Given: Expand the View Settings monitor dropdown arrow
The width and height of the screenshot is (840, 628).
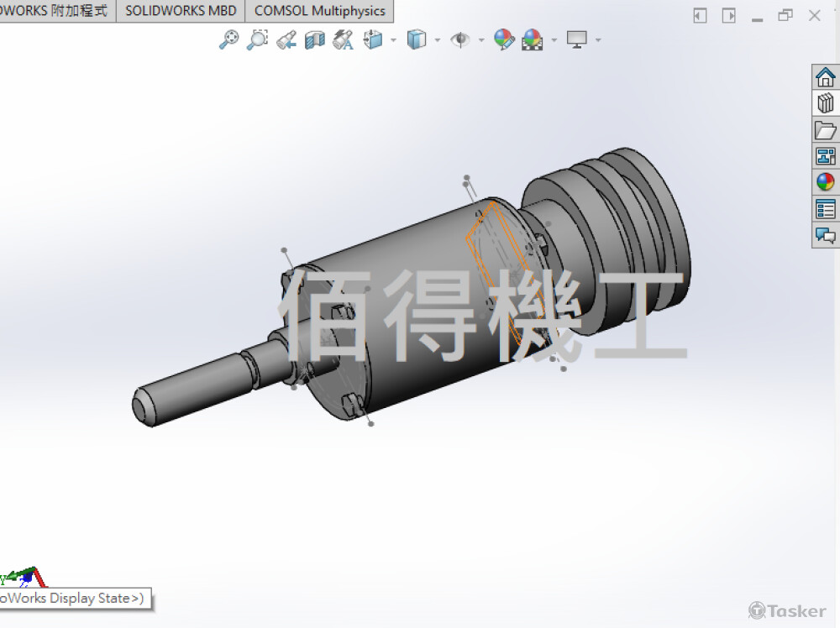Looking at the screenshot, I should 598,39.
